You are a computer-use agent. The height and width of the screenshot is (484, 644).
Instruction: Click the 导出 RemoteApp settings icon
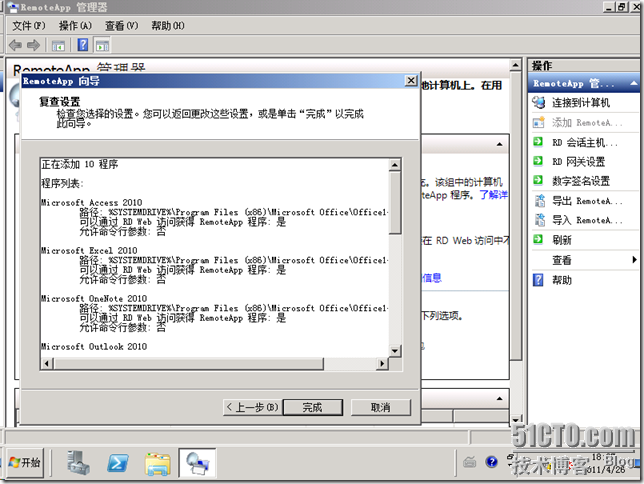tap(539, 201)
